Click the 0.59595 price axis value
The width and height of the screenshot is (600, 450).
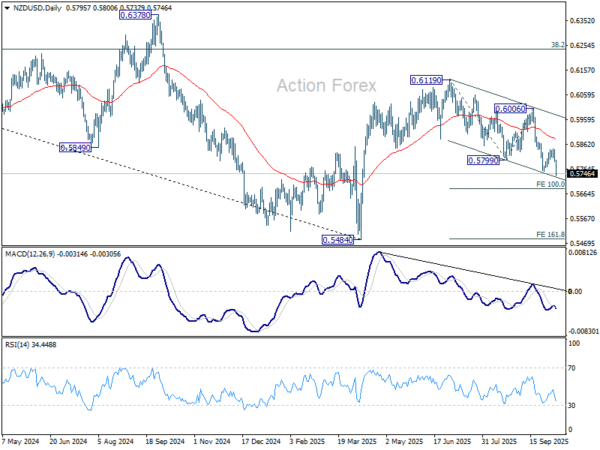point(583,120)
